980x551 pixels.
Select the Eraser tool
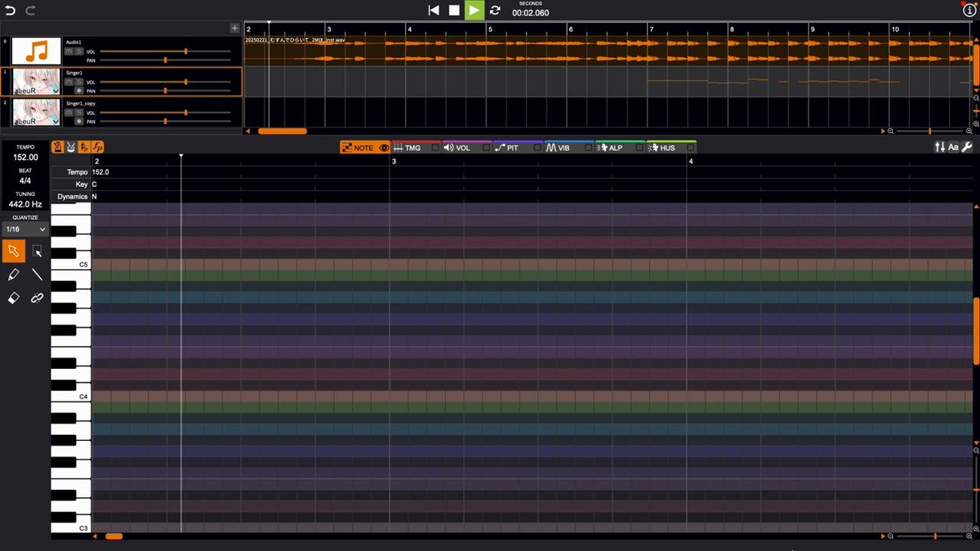point(13,299)
